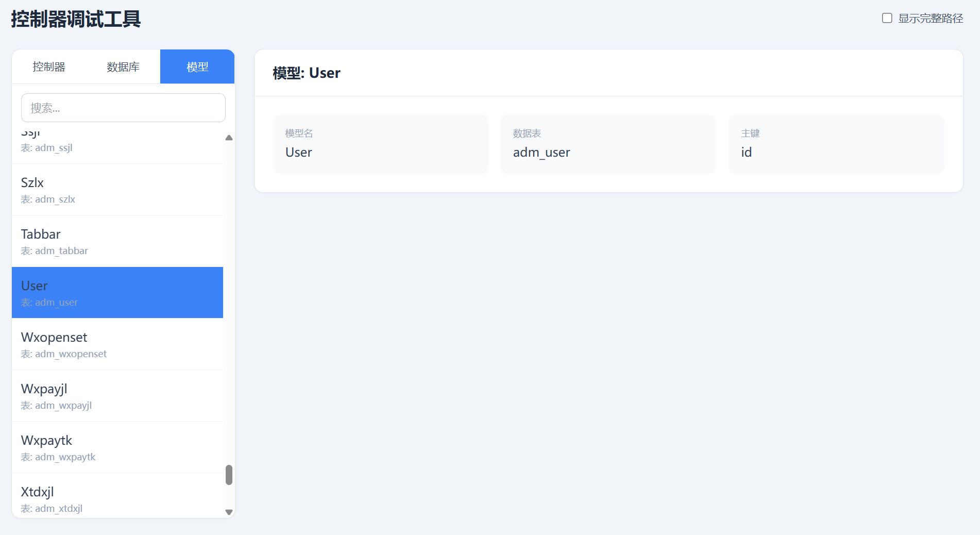Screen dimensions: 980x535
Task: Enable the 显示完整路径 checkbox
Action: tap(887, 19)
